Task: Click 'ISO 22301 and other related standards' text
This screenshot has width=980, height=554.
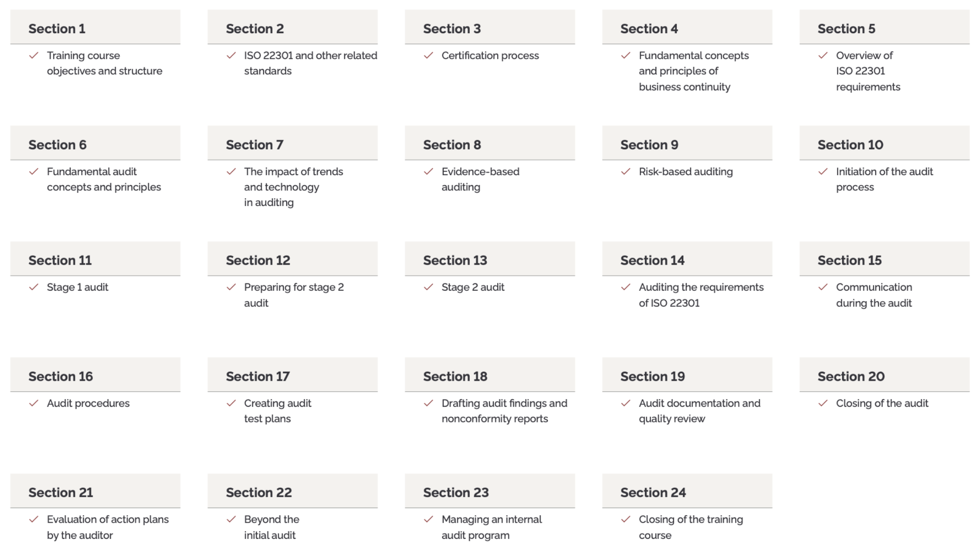Action: [310, 63]
